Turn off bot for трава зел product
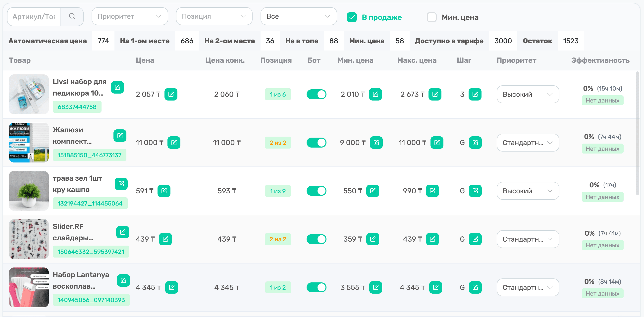This screenshot has width=644, height=317. (316, 191)
